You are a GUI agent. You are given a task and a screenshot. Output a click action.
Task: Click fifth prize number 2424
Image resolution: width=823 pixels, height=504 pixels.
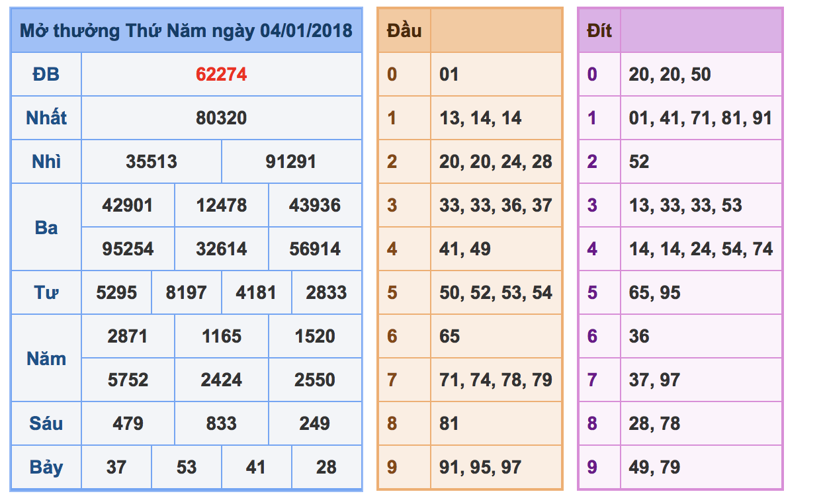(x=222, y=380)
